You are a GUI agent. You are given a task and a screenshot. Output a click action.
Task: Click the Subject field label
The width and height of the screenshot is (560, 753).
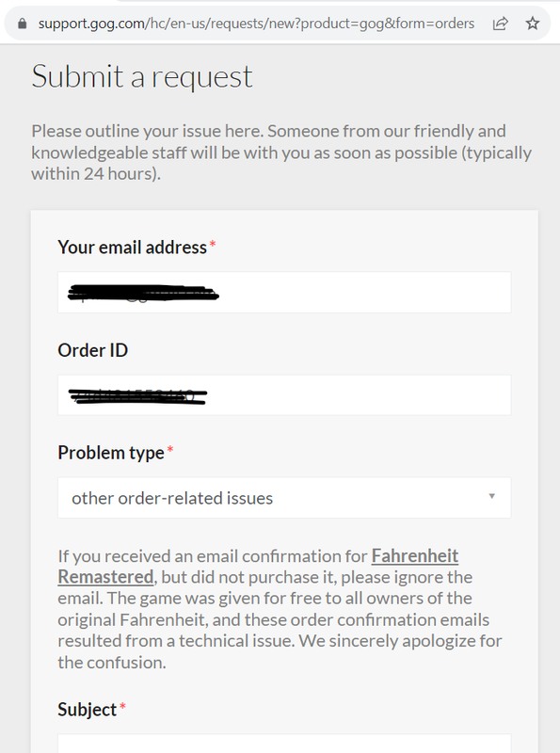[87, 710]
